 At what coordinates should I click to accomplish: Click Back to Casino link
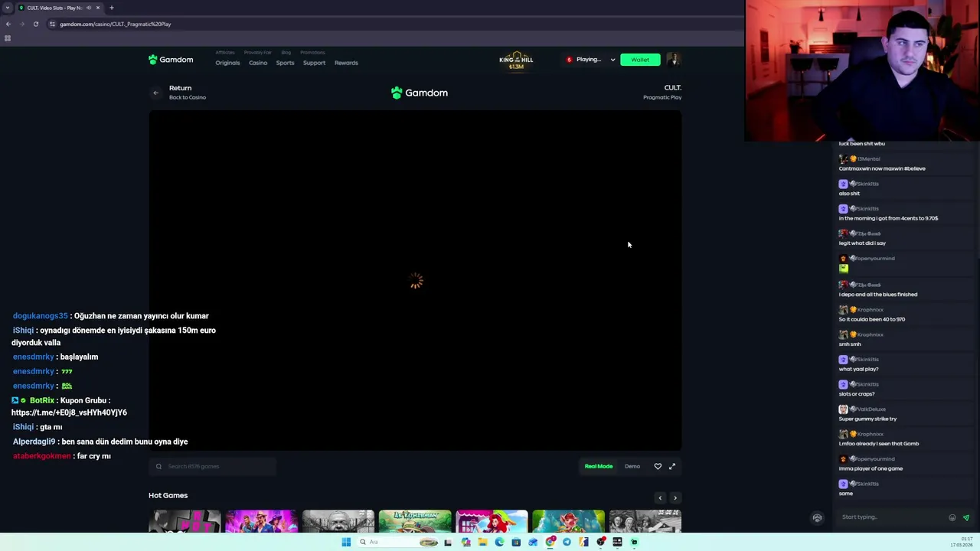click(188, 97)
